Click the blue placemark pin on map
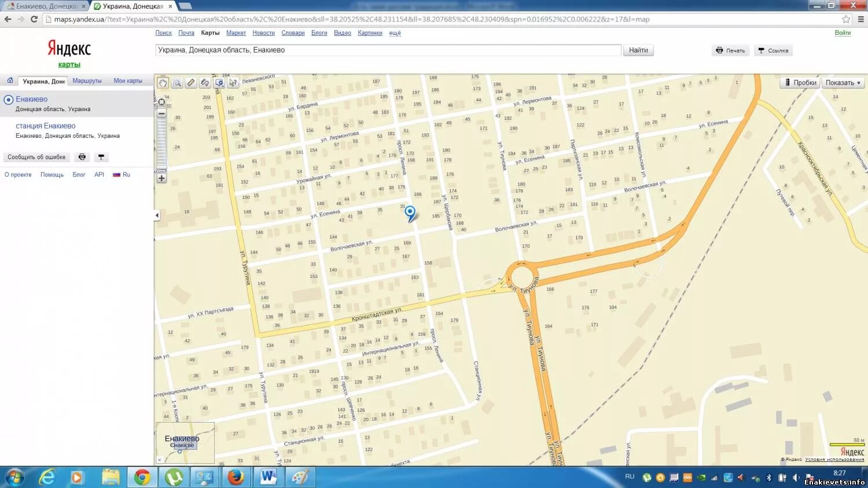868x488 pixels. point(410,214)
